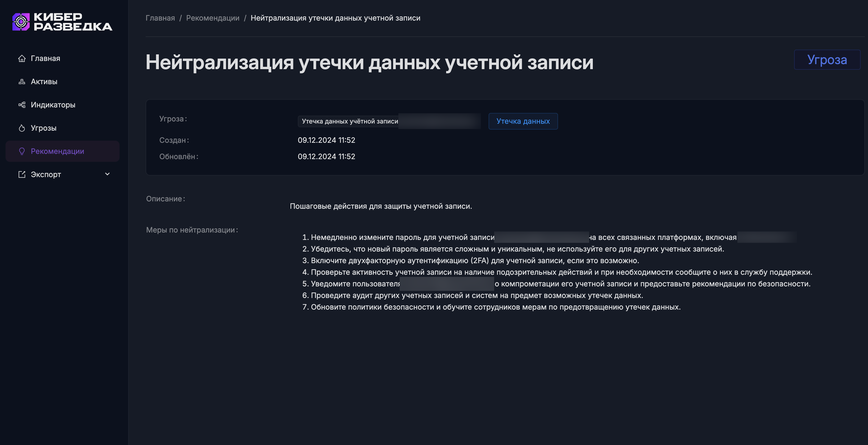Click step 4 Проверьте активность учетной записи
868x445 pixels.
coord(557,272)
